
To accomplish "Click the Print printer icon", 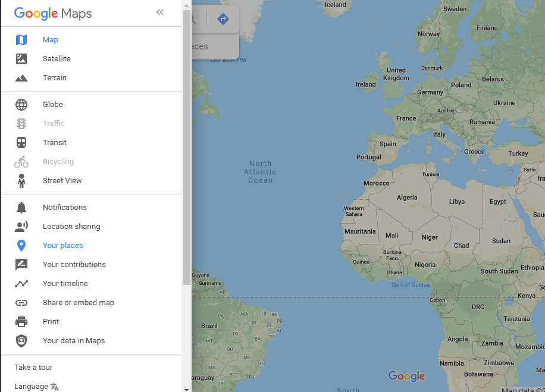I will 21,322.
